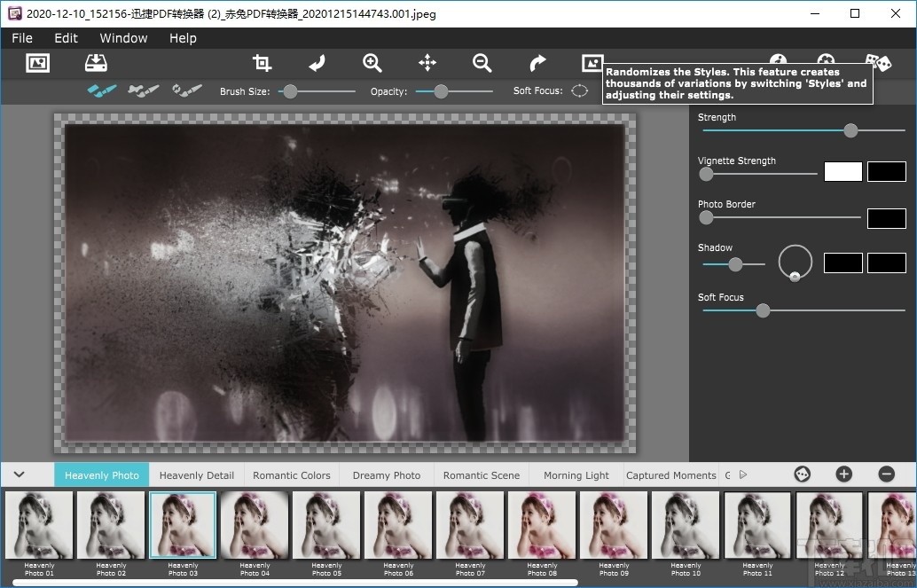
Task: Click the save image icon
Action: point(96,63)
